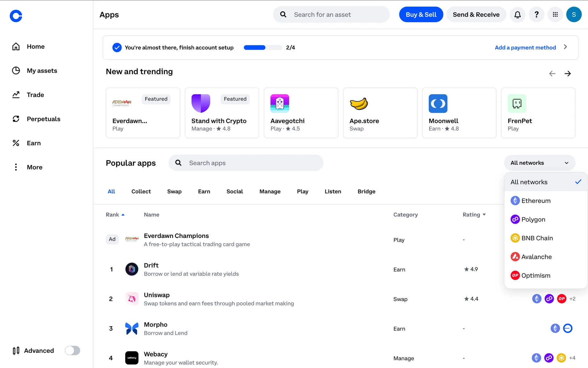The height and width of the screenshot is (368, 588).
Task: Click the Coinbase logo
Action: click(x=16, y=16)
